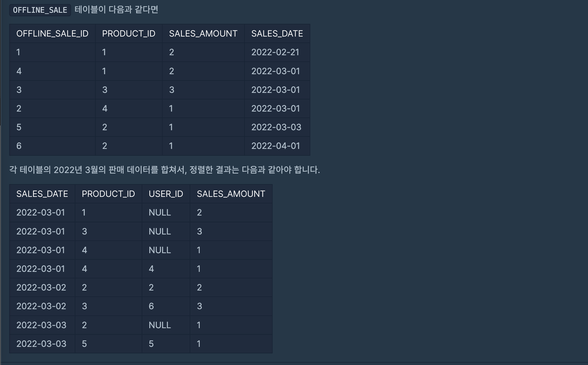The image size is (588, 365).
Task: Click the 테이블이 다음과 같다면 text
Action: 116,10
